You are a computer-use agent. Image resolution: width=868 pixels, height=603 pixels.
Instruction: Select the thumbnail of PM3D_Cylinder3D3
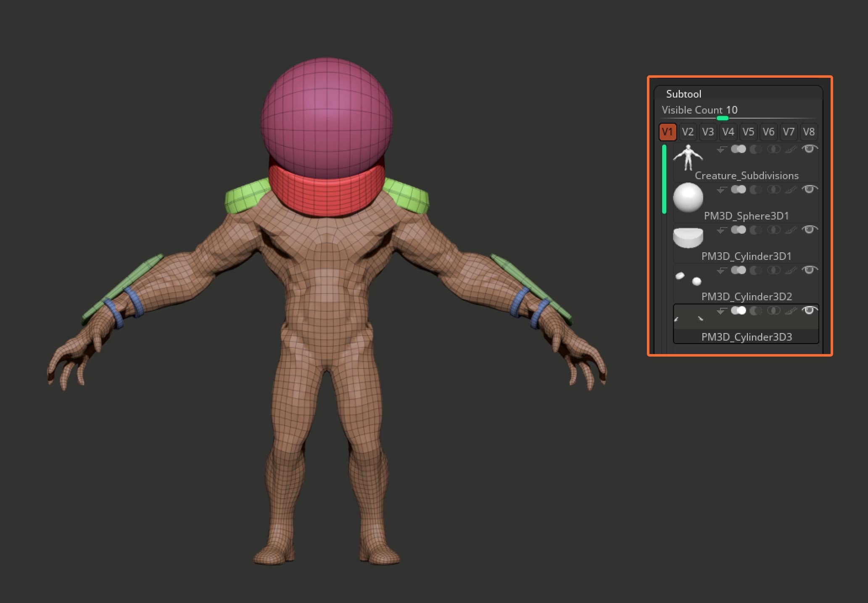click(689, 318)
